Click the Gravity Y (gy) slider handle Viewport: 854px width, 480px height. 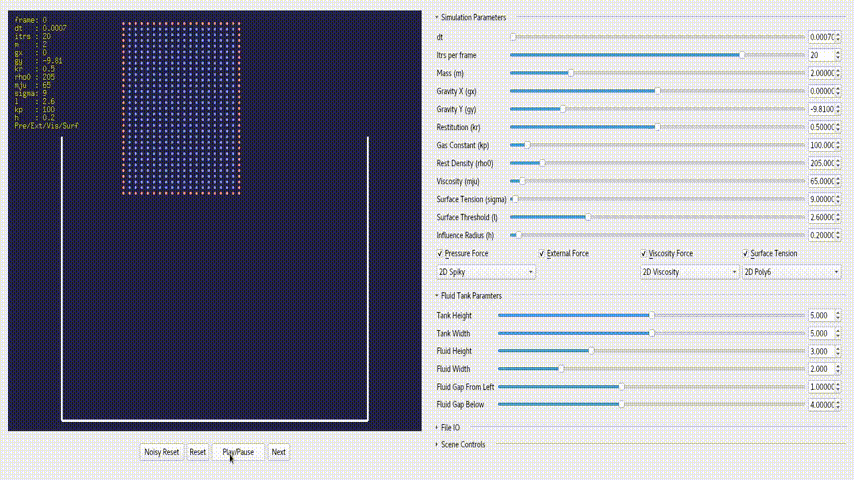click(563, 109)
